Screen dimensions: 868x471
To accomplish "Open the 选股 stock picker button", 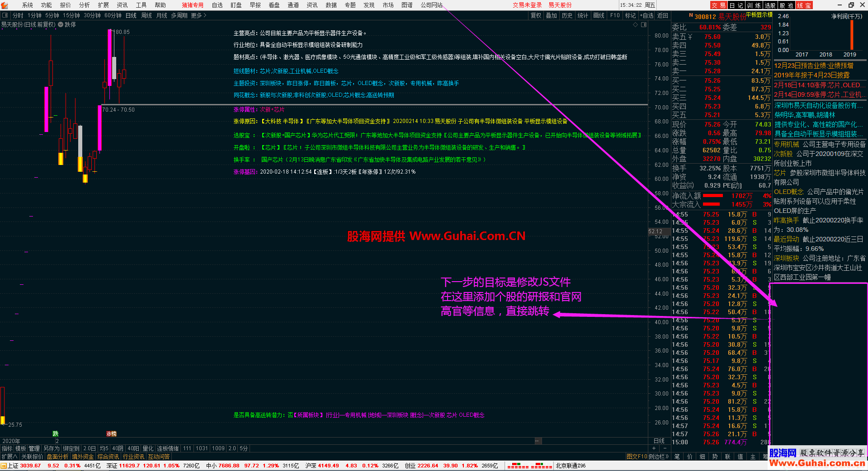I will click(770, 5).
